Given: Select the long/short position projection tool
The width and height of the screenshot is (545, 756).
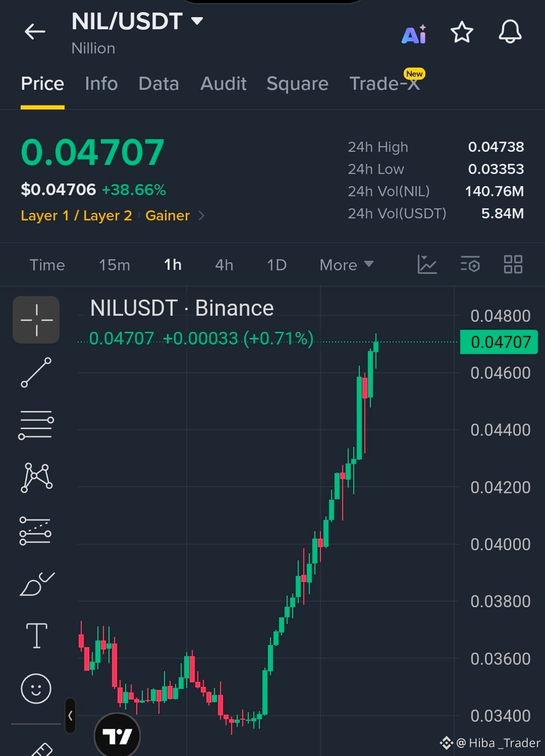Looking at the screenshot, I should [35, 531].
